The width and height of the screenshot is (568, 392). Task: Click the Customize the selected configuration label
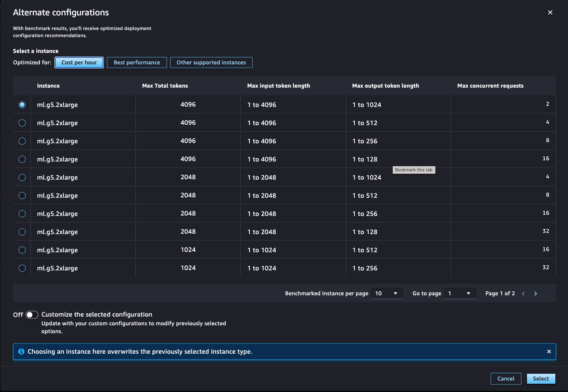click(x=97, y=314)
